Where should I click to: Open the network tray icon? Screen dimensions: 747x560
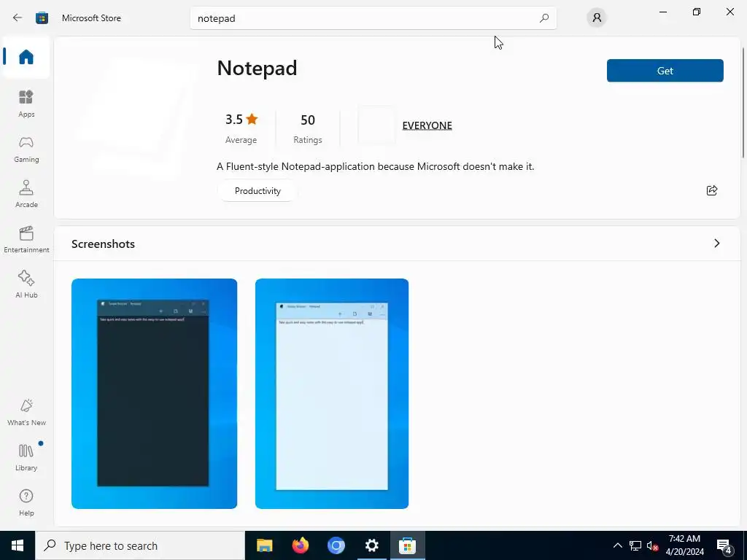[x=635, y=545]
